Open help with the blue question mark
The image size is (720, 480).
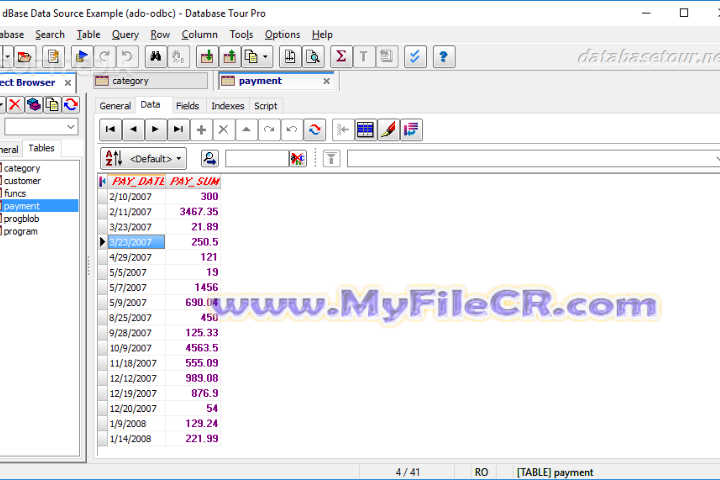click(444, 57)
